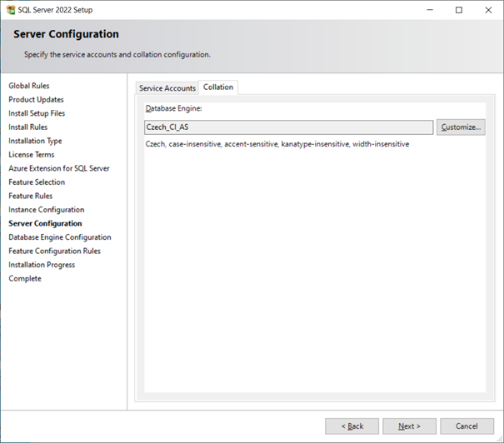Click the bold Server Configuration step

[45, 224]
